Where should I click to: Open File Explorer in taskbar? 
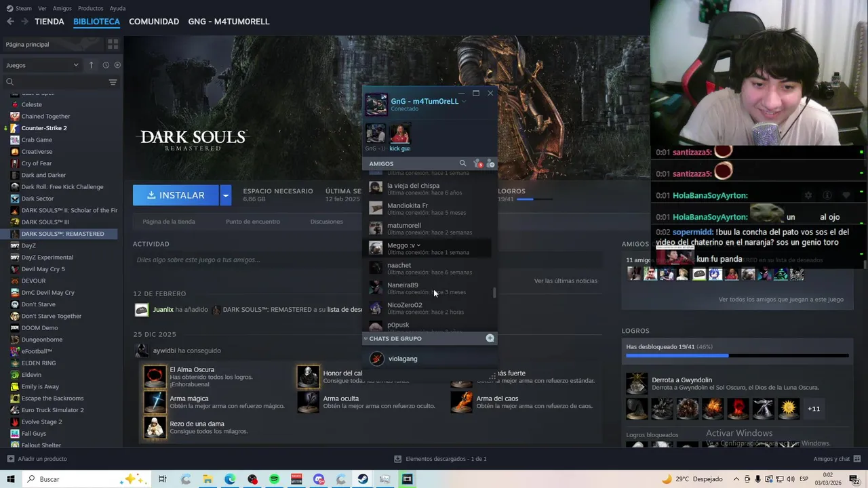click(208, 479)
